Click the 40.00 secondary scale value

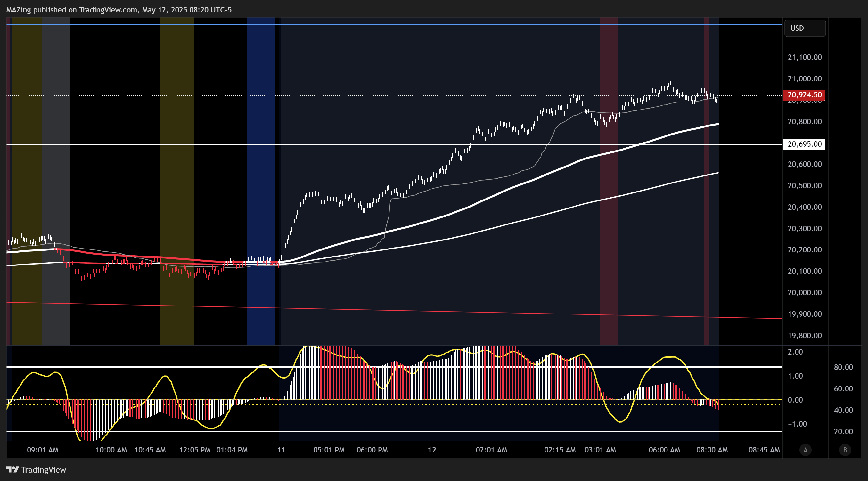(843, 410)
